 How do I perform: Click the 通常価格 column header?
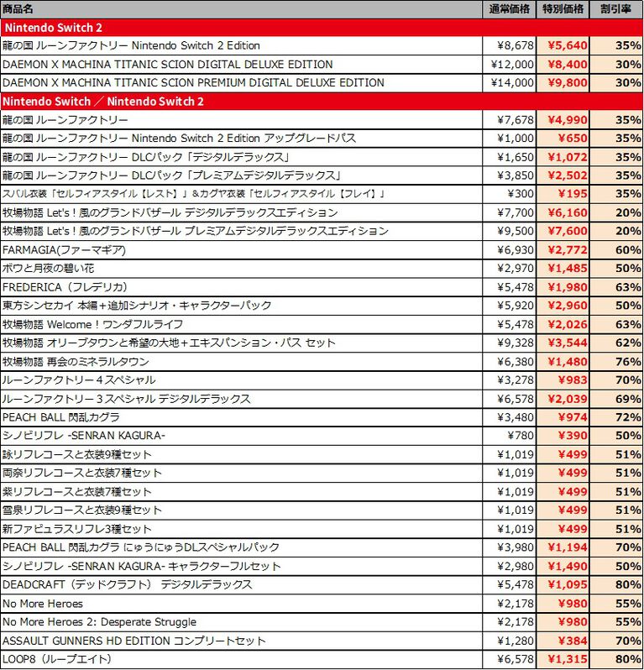click(510, 9)
